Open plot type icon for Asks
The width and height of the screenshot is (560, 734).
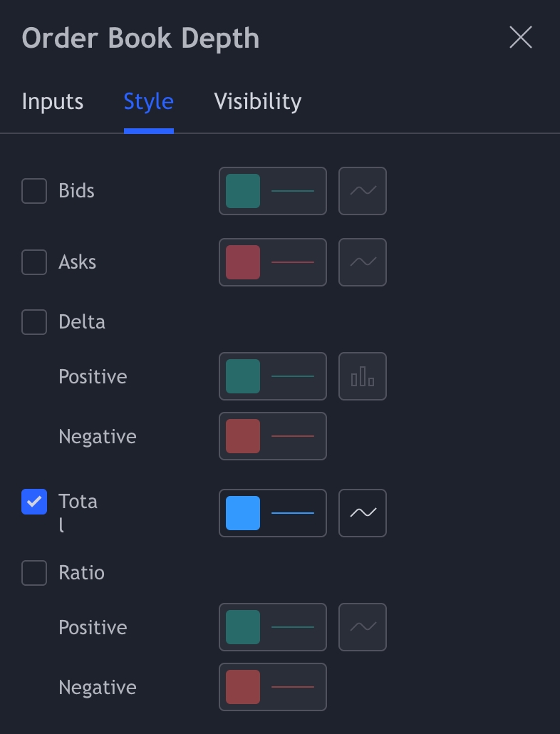coord(363,262)
